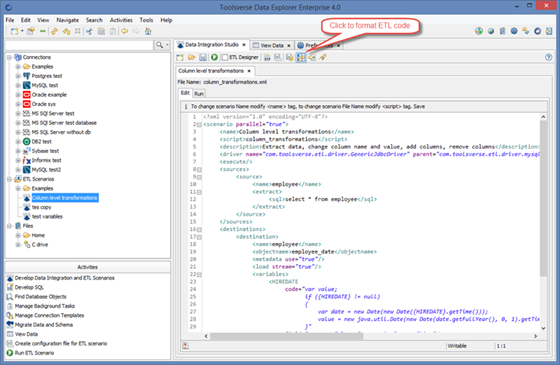The image size is (560, 365).
Task: Close the Column level transformations tab
Action: click(x=249, y=71)
